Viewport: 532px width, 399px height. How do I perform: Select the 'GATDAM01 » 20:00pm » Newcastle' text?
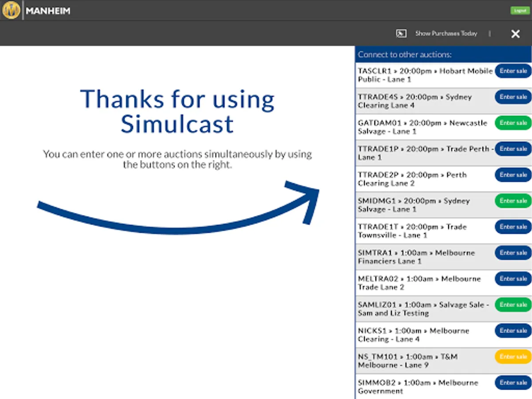pyautogui.click(x=422, y=123)
